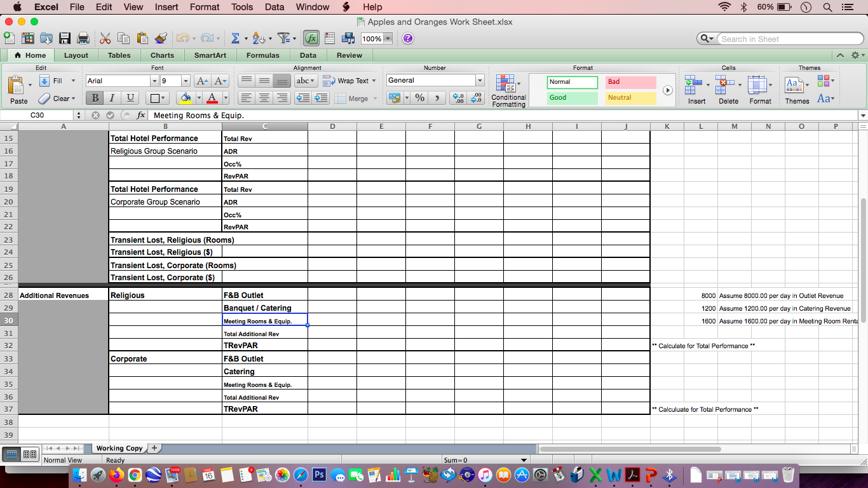Click the Filter icon in the toolbar
Screen dimensions: 868x488
(283, 38)
